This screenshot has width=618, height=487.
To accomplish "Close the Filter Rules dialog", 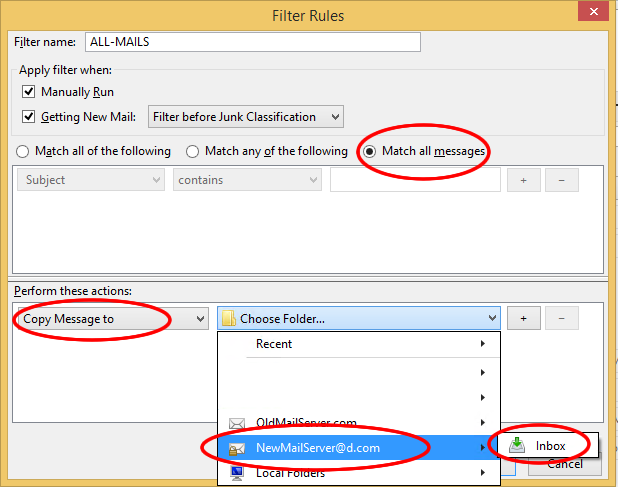I will (x=594, y=11).
